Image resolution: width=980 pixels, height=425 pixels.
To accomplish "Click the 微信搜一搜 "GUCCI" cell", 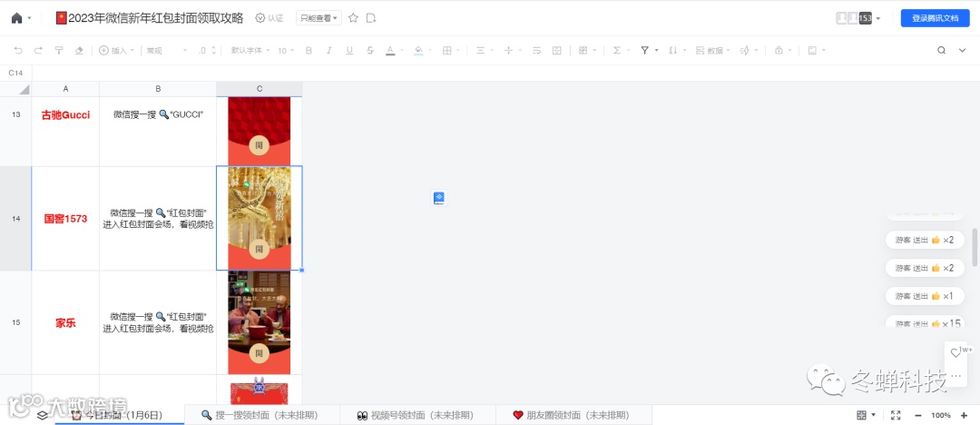I will coord(158,132).
